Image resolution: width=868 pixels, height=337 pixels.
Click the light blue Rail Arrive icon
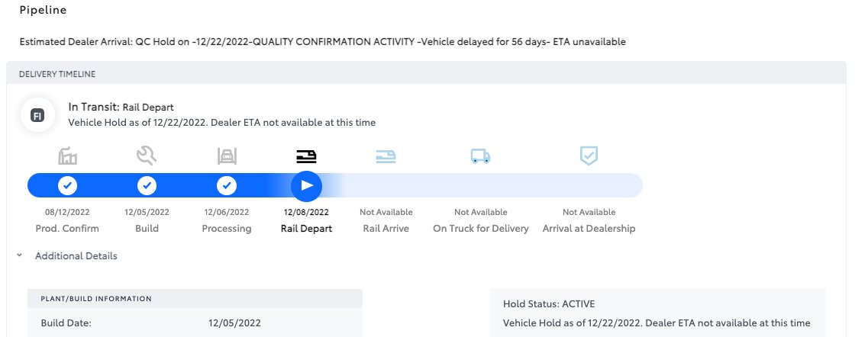tap(386, 156)
